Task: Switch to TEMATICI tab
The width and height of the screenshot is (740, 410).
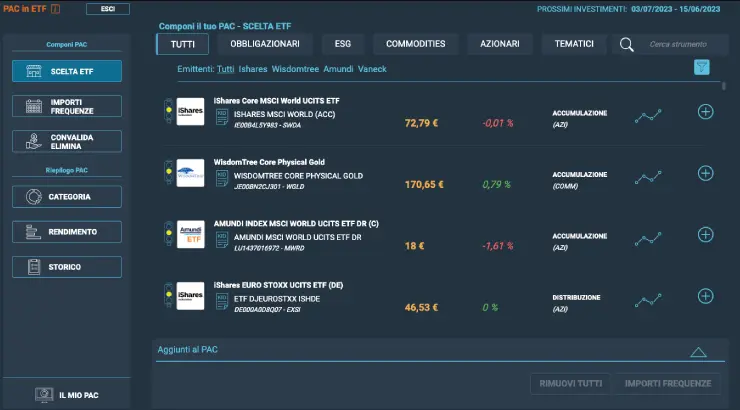Action: click(574, 44)
